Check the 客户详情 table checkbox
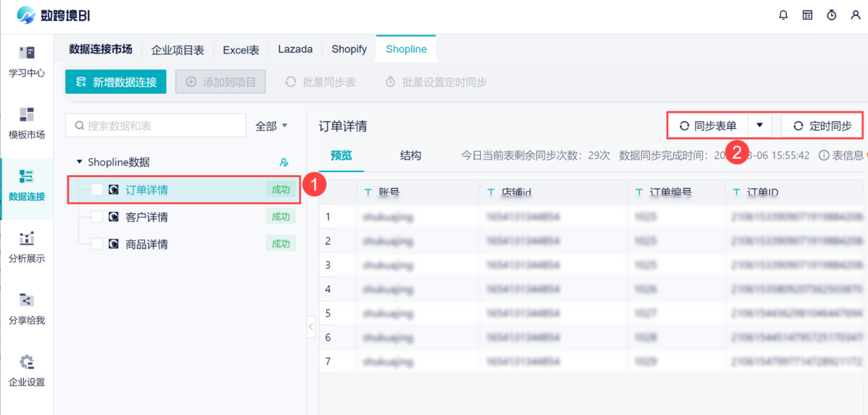 click(97, 217)
